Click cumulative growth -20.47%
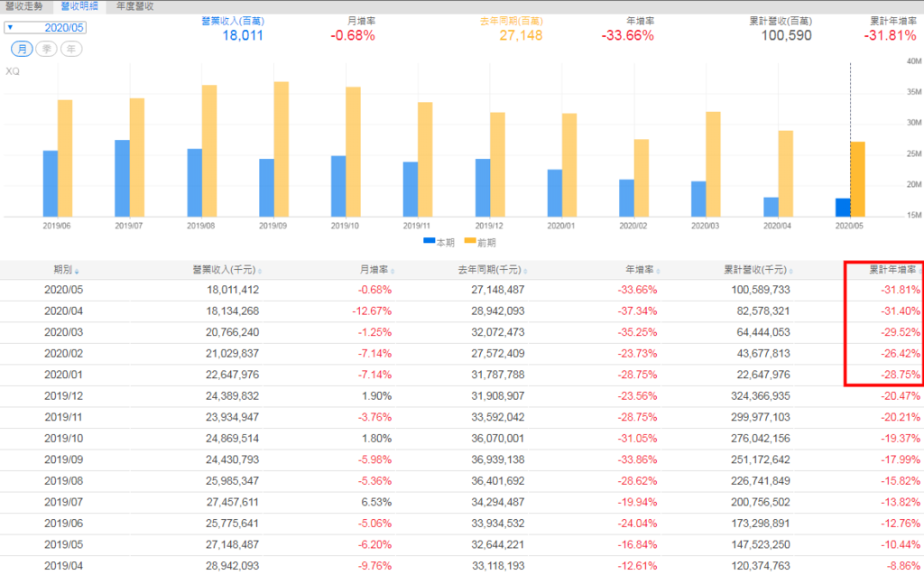The height and width of the screenshot is (575, 924). 901,395
